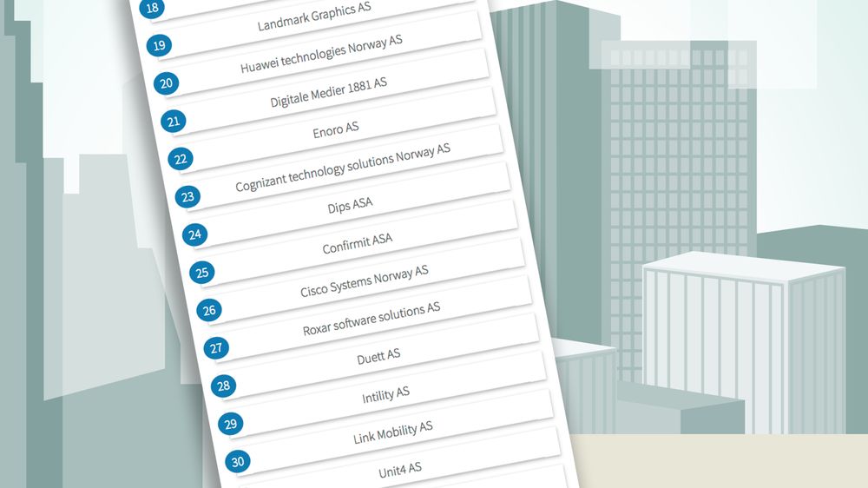Select Digitale Medier 1881 AS
Viewport: 868px width, 488px height.
click(x=328, y=92)
